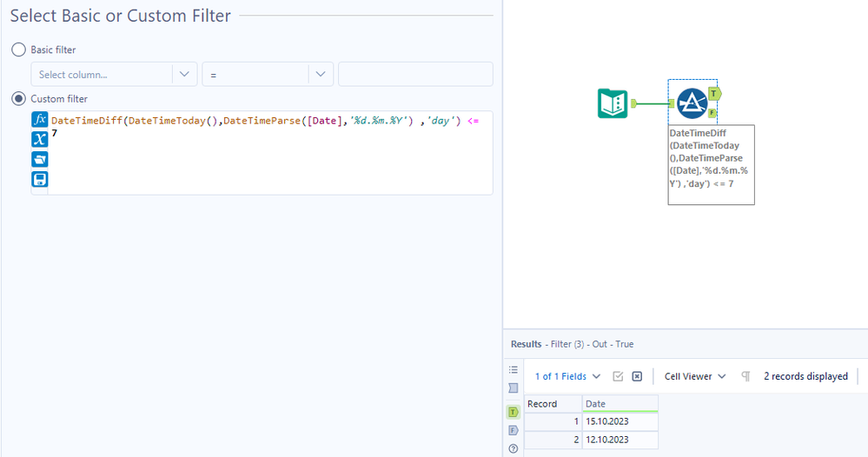Open saved expressions folder icon
This screenshot has height=457, width=868.
pyautogui.click(x=39, y=159)
